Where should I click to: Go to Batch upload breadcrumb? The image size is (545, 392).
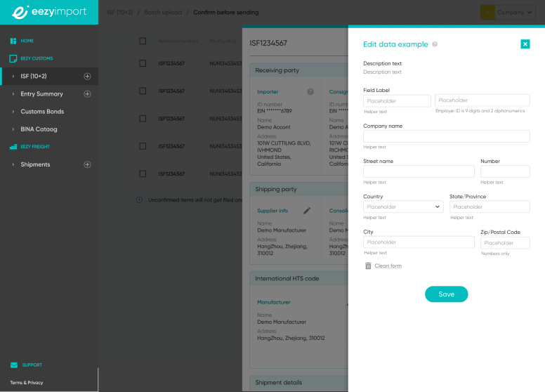(163, 13)
